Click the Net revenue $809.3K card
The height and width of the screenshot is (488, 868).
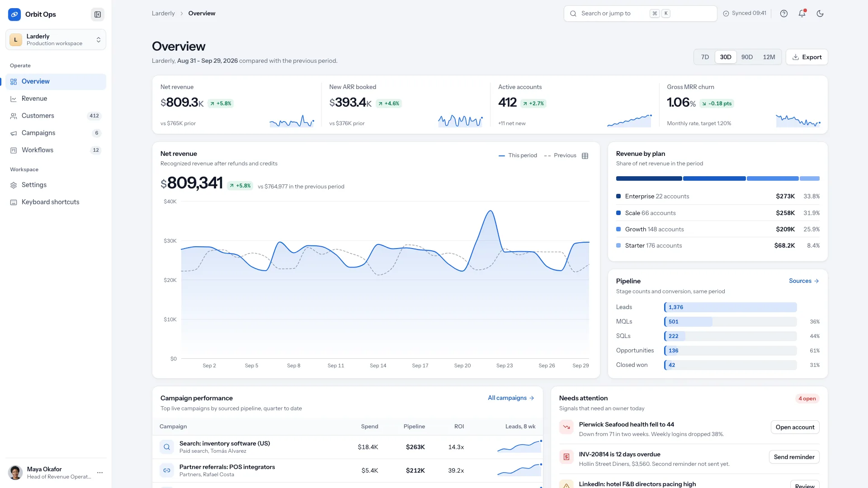237,105
